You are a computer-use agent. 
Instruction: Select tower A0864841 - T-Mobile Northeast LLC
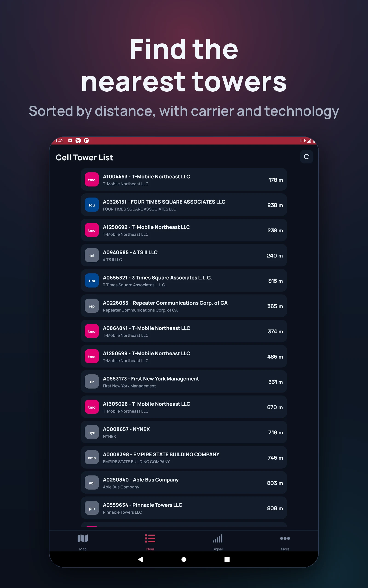(184, 331)
